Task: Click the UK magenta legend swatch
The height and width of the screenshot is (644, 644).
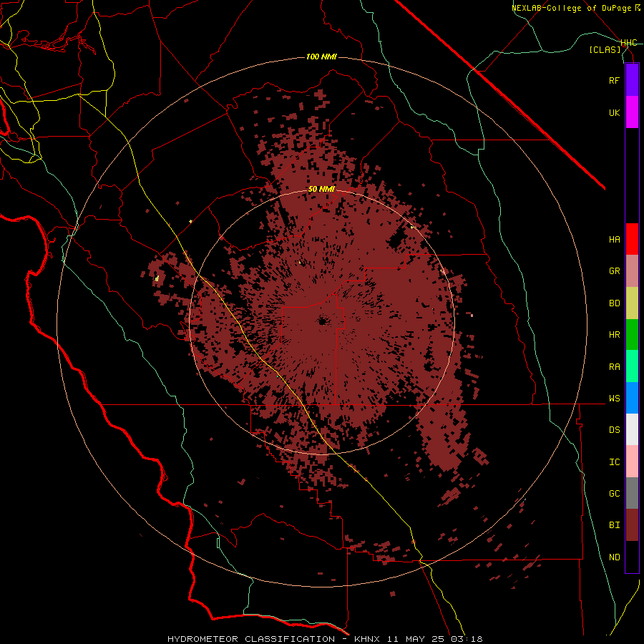Action: coord(632,112)
